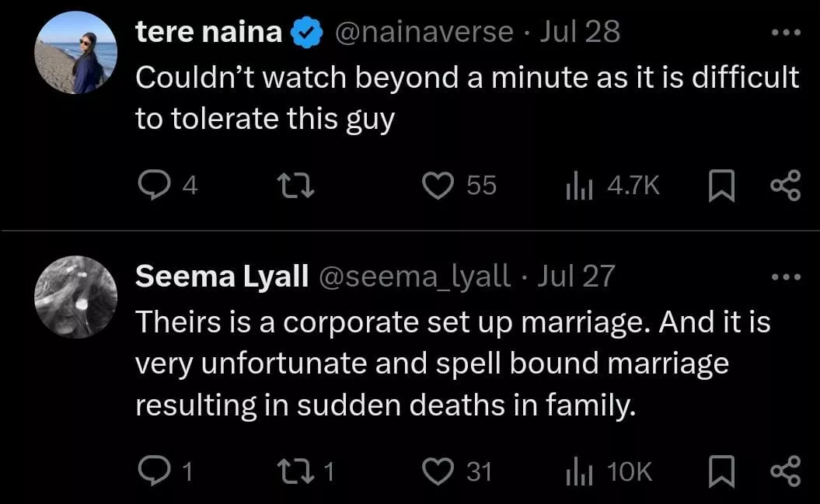820x504 pixels.
Task: Retweet tere naina's post
Action: (297, 186)
